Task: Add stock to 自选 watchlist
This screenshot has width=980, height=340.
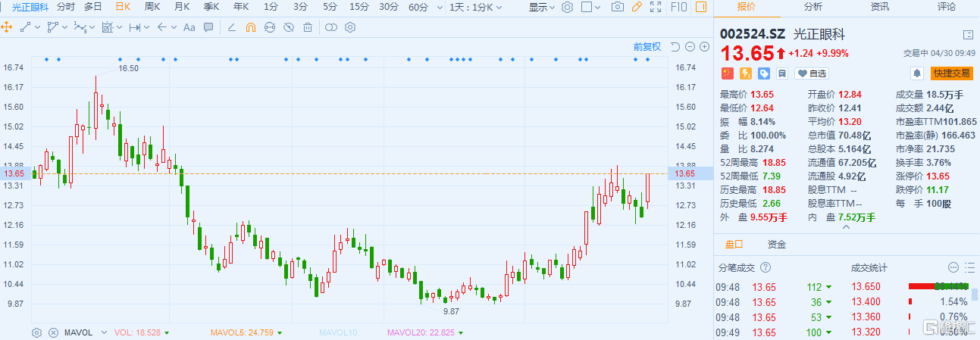Action: (811, 73)
